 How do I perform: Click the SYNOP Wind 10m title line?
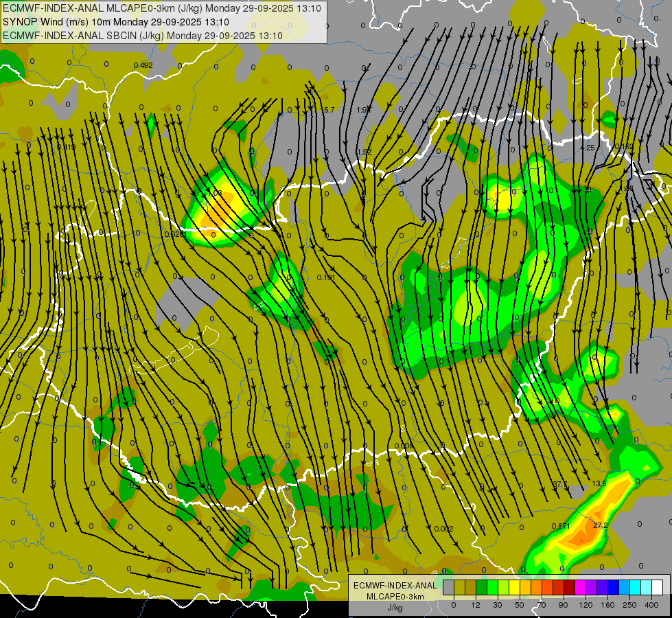point(116,22)
